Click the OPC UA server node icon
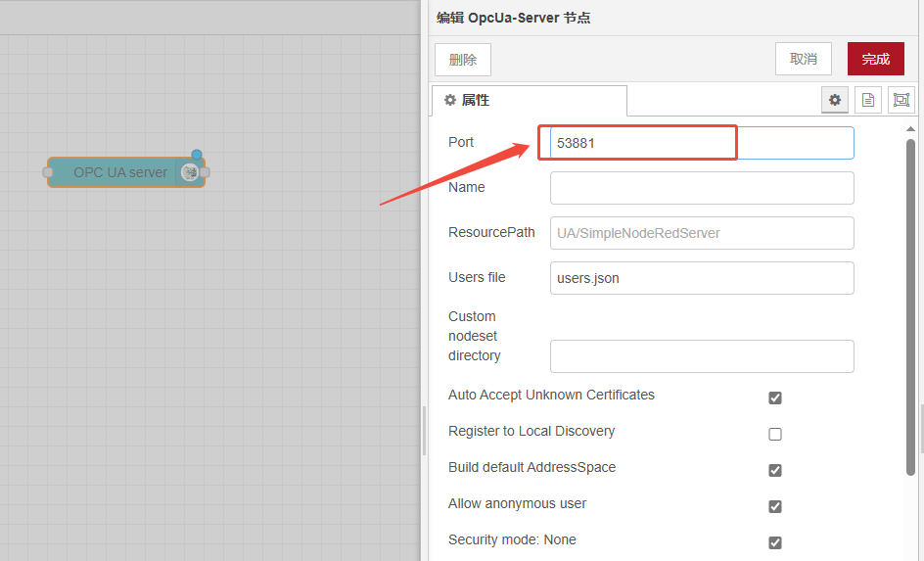Screen dimensions: 924x561 click(190, 172)
